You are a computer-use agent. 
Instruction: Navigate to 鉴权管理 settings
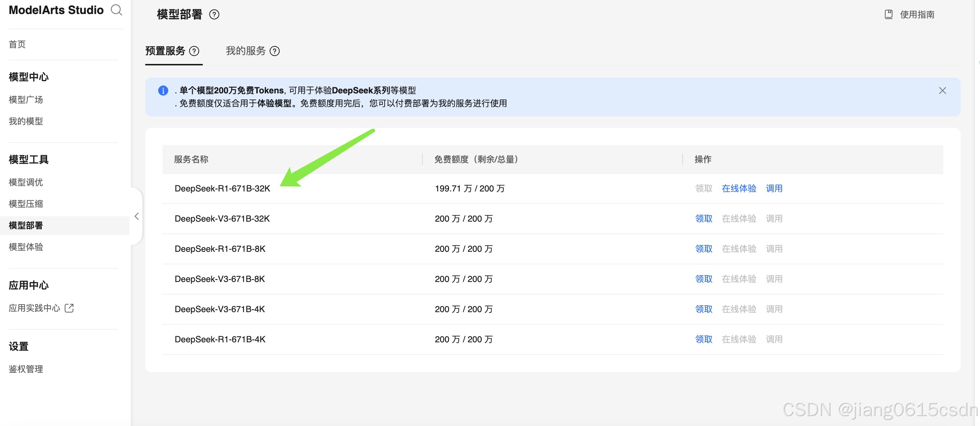[26, 369]
